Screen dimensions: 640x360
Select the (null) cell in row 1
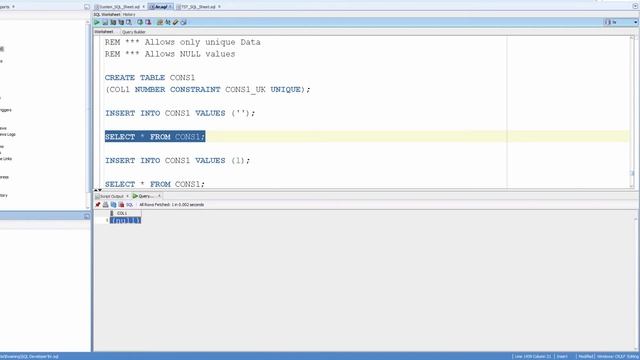coord(125,220)
